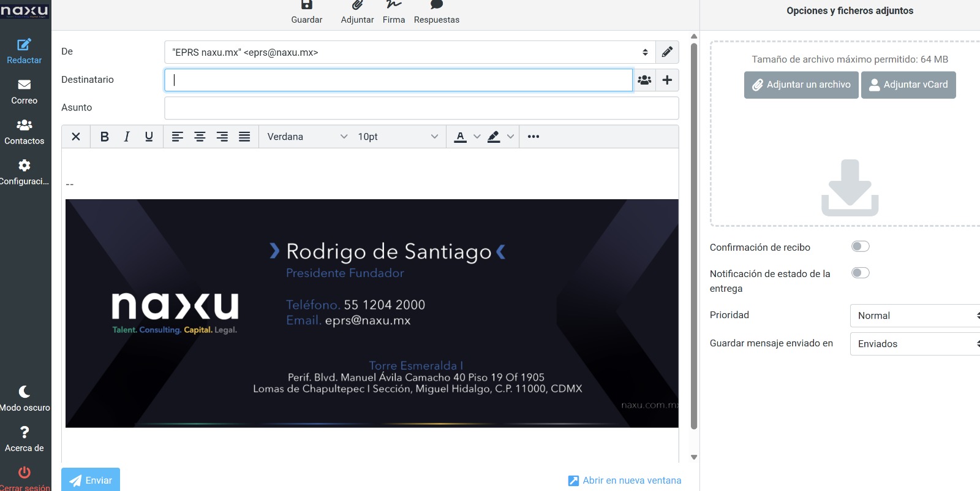980x491 pixels.
Task: Enable Confirmación de recibo switch
Action: click(x=860, y=246)
